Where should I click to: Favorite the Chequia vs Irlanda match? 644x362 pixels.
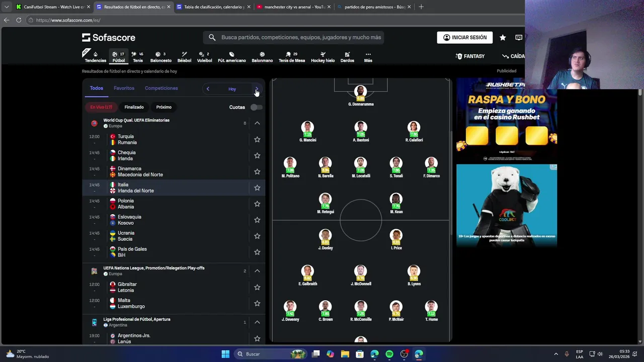[257, 155]
